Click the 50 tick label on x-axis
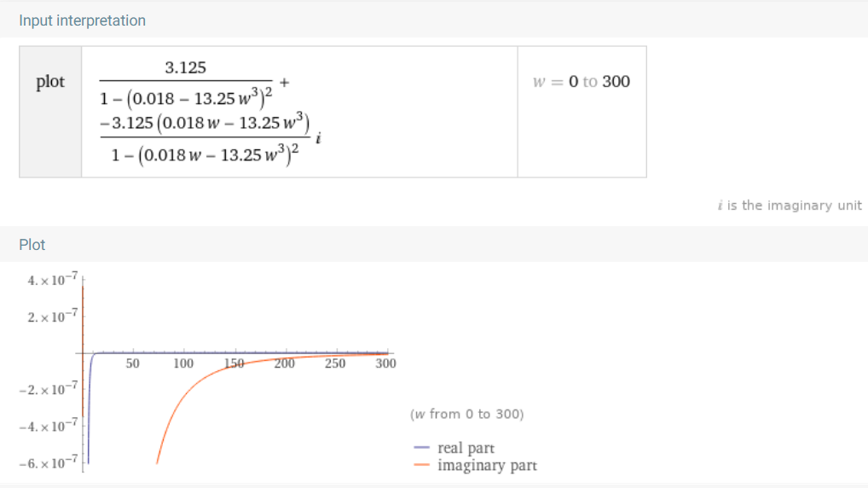Image resolution: width=868 pixels, height=488 pixels. pyautogui.click(x=132, y=363)
